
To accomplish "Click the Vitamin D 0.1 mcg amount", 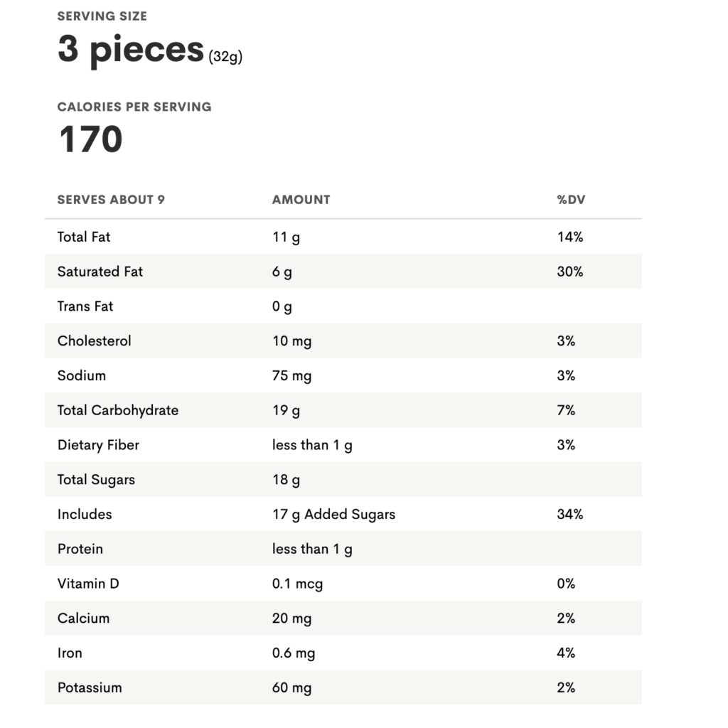I will [x=297, y=584].
